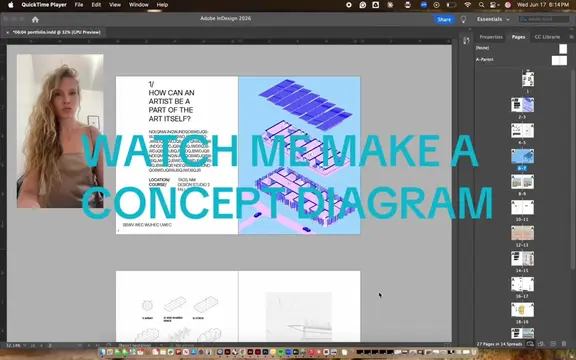Select spread 10-11 thumbnail

pyautogui.click(x=522, y=208)
